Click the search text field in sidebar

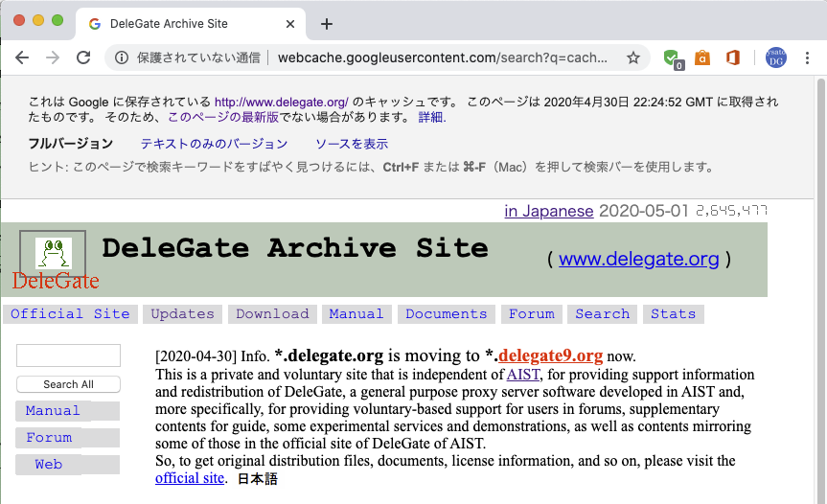point(68,355)
